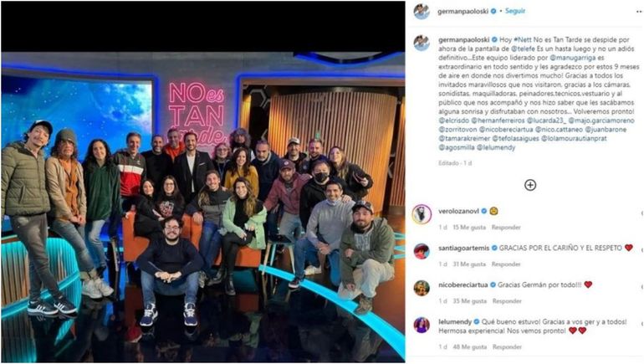The height and width of the screenshot is (364, 644).
Task: Click the Seguir follow button
Action: coord(515,11)
